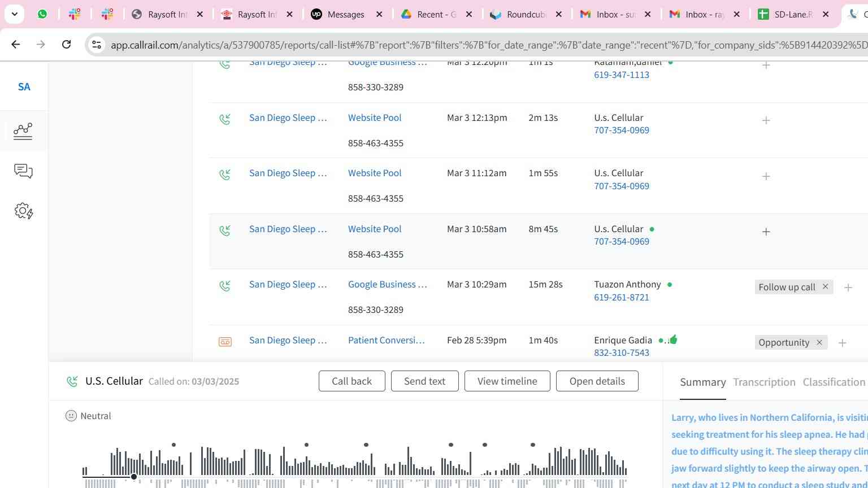Move the audio playback position handle
This screenshot has height=488, width=868.
[134, 477]
